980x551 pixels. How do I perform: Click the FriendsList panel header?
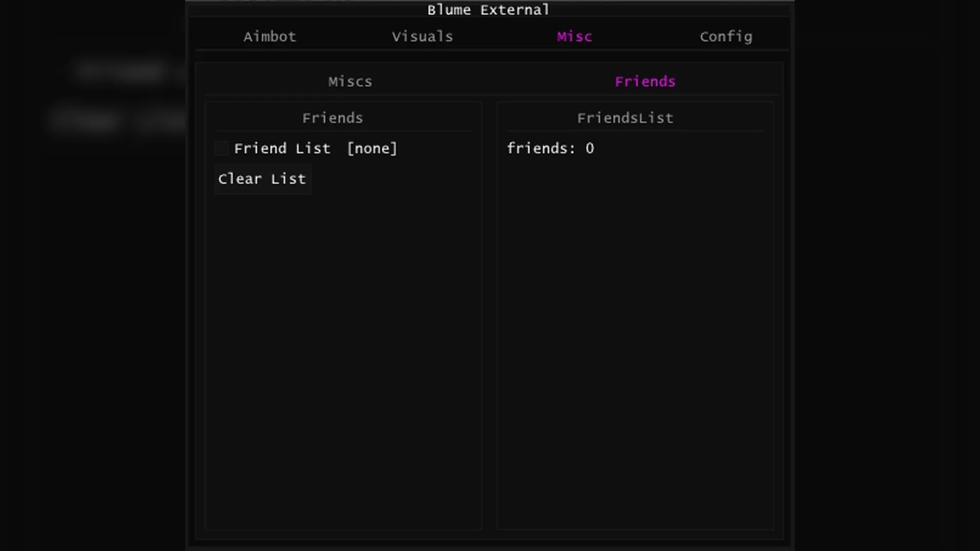point(625,118)
